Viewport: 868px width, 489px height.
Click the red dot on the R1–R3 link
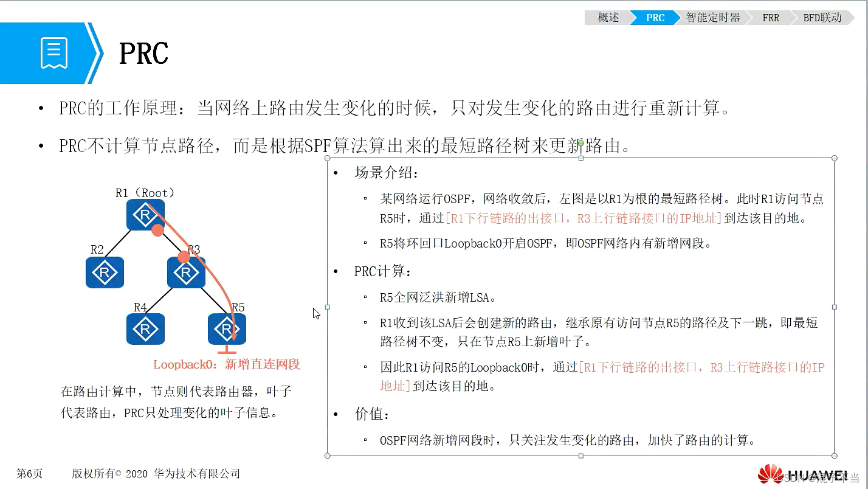coord(157,230)
